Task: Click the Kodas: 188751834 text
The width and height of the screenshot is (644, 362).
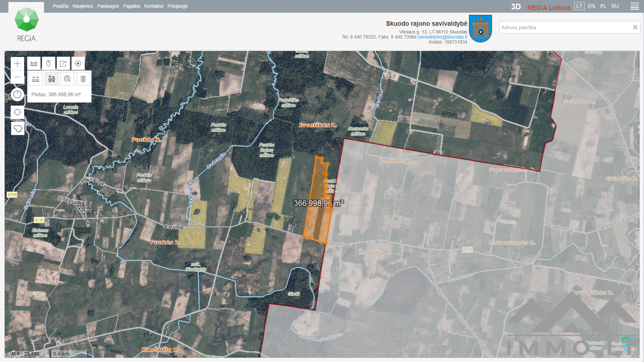Action: tap(448, 42)
